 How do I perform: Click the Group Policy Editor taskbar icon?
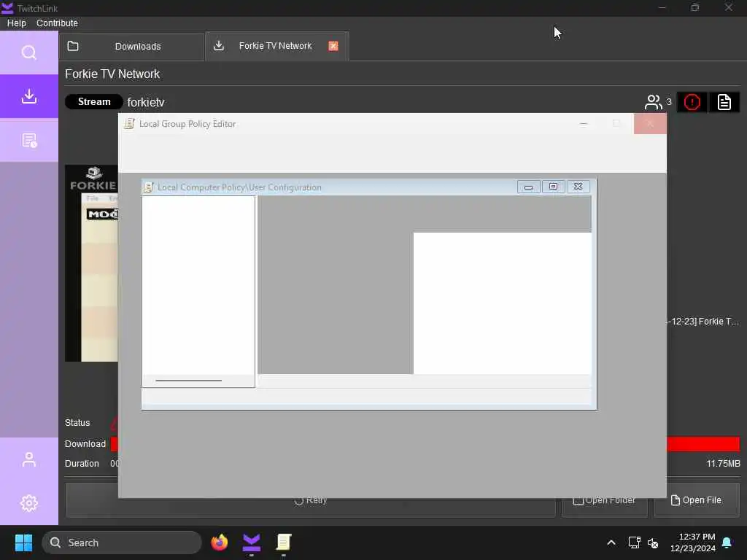click(284, 542)
